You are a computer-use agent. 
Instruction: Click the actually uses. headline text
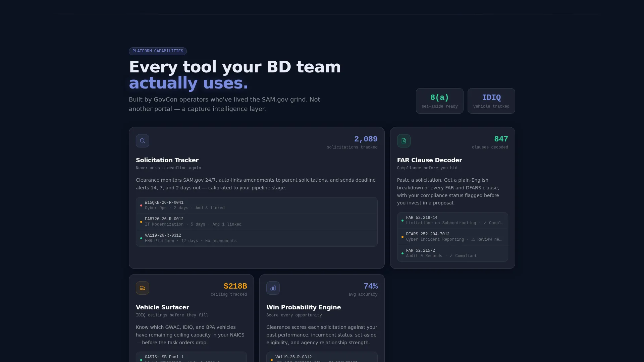click(189, 83)
